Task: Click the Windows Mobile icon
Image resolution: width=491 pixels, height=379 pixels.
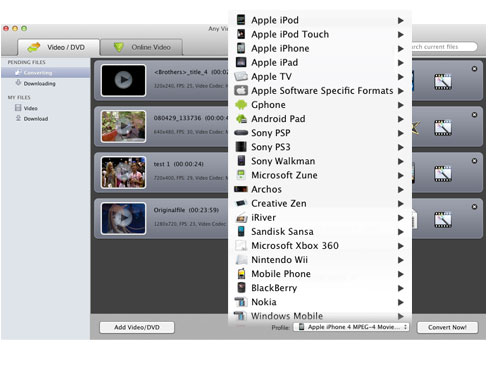Action: [241, 315]
